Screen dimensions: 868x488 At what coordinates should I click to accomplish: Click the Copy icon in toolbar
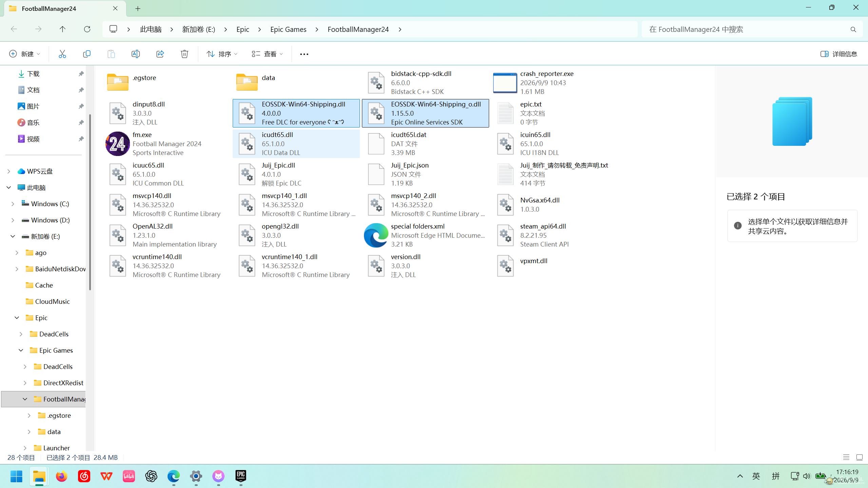click(x=86, y=54)
